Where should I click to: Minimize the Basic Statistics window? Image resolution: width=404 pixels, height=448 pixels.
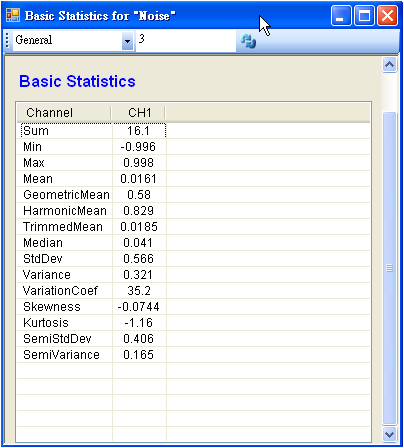pyautogui.click(x=341, y=16)
